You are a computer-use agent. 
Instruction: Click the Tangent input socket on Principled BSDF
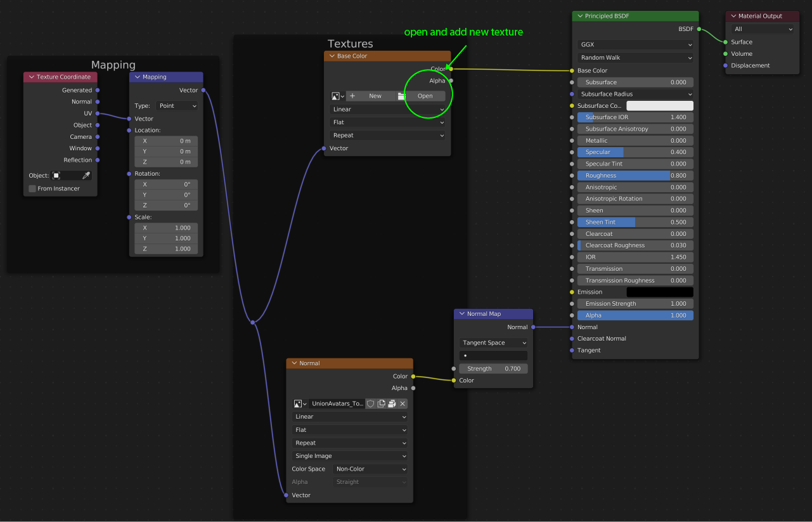[572, 350]
